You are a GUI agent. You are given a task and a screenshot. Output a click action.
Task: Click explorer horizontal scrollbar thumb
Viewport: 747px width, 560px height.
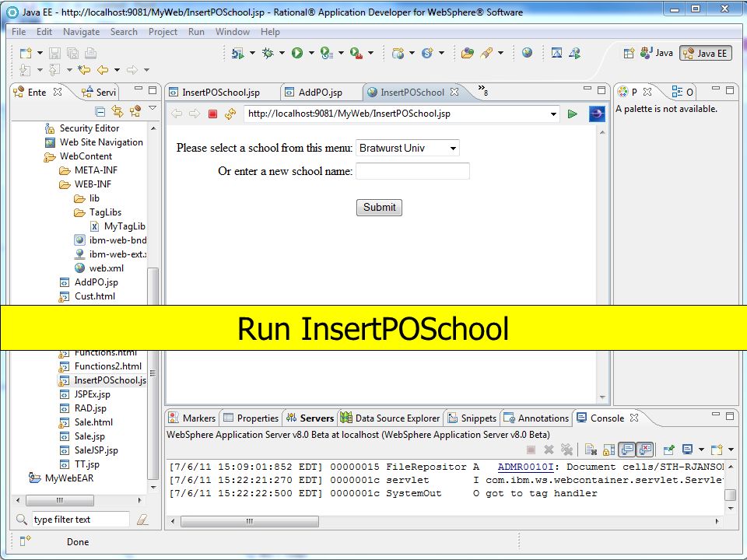pos(60,500)
